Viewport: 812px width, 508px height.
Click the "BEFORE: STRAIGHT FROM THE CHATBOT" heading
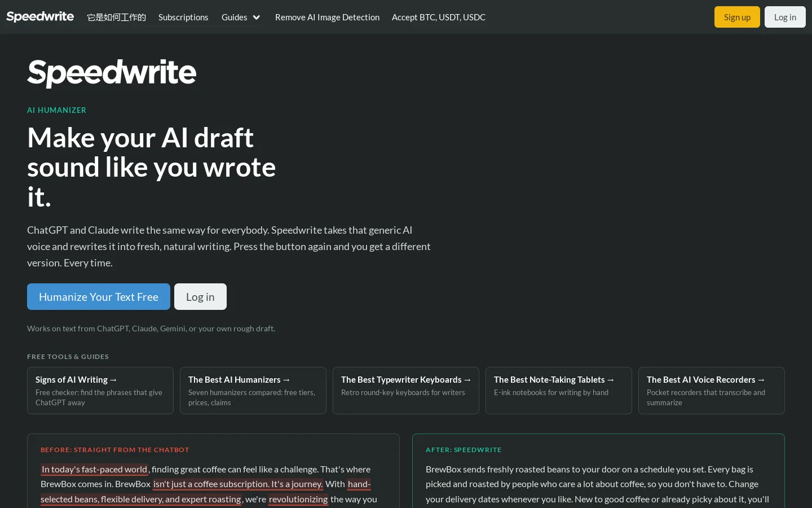pos(115,450)
